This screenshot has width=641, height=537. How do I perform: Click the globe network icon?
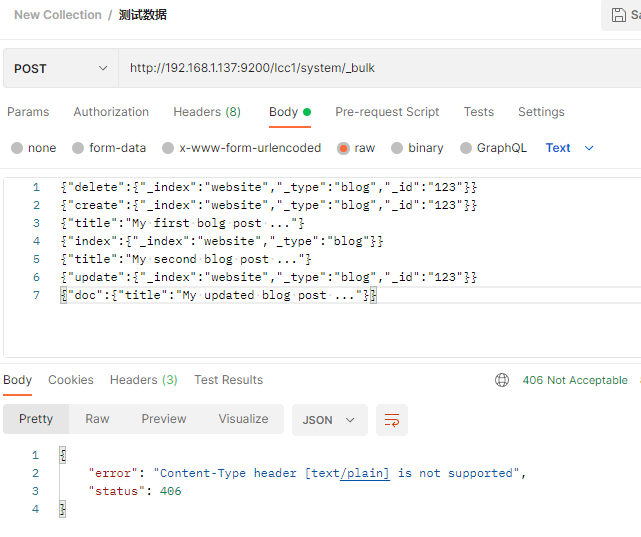point(502,380)
